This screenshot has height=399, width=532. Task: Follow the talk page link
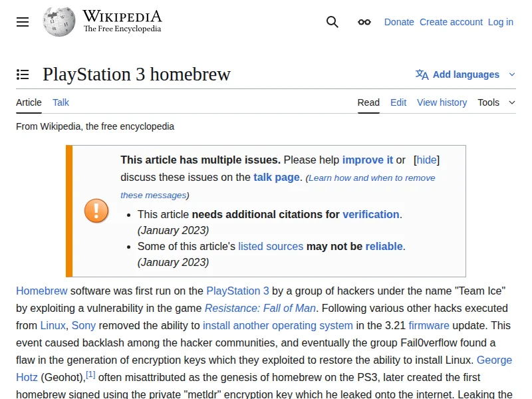[277, 177]
